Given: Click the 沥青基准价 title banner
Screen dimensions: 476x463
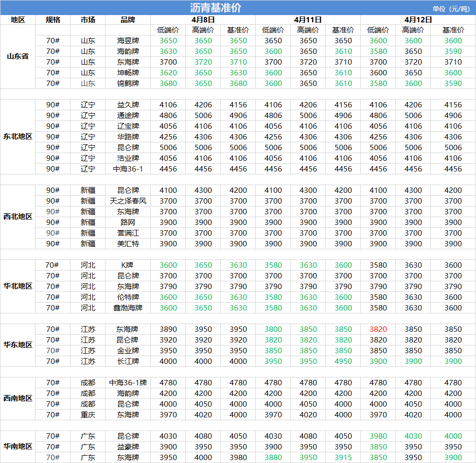Looking at the screenshot, I should tap(215, 8).
